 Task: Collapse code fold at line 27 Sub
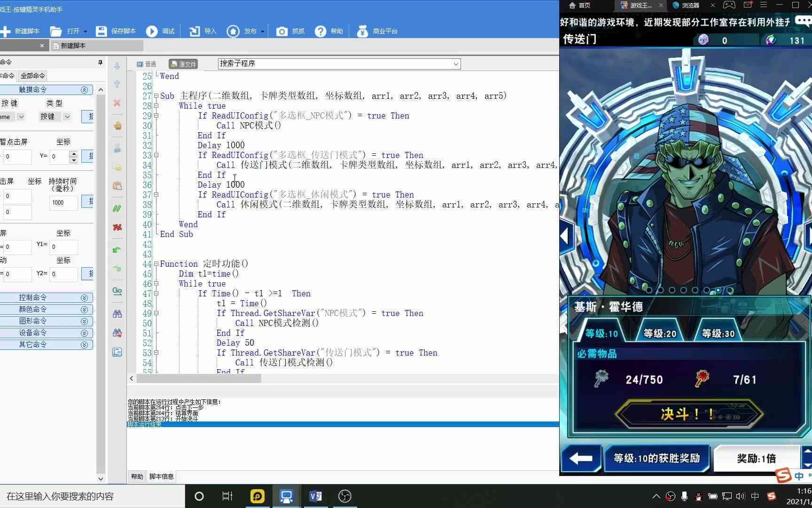156,96
